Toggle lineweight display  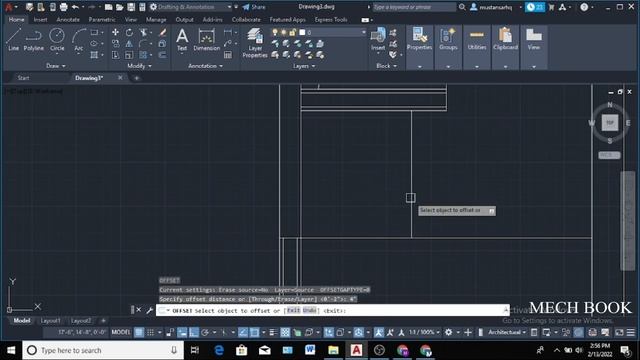click(273, 332)
